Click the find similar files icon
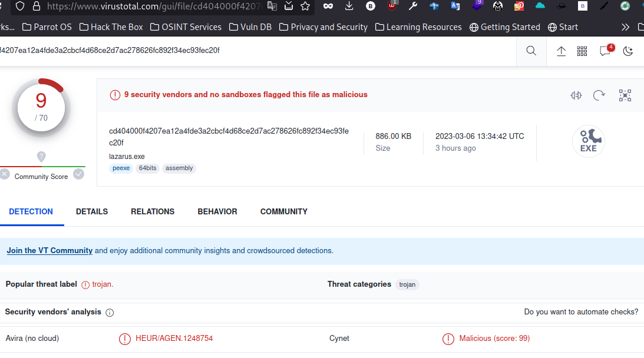Screen dimensions: 644x358 pyautogui.click(x=576, y=95)
